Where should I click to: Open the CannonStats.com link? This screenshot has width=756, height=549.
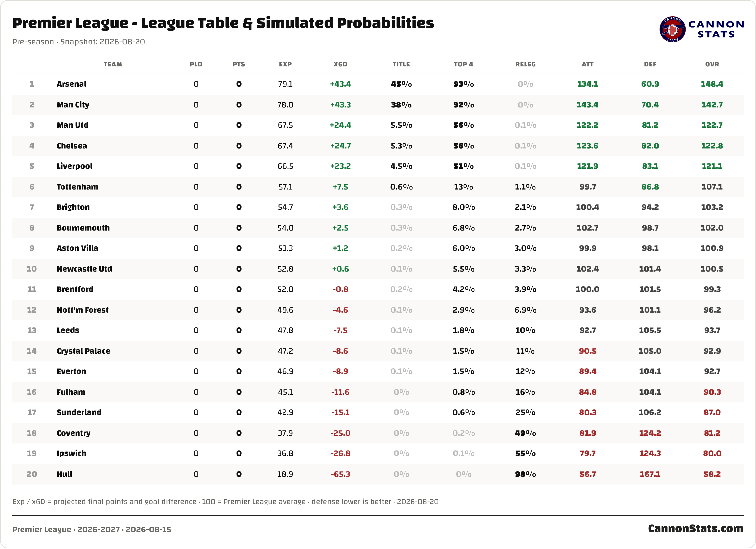click(695, 528)
